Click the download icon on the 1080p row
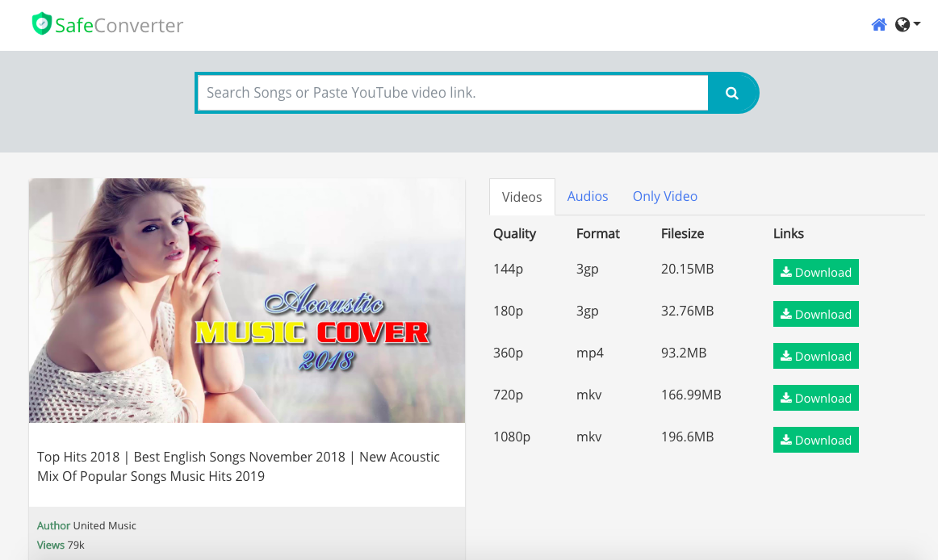This screenshot has width=938, height=560. 785,440
